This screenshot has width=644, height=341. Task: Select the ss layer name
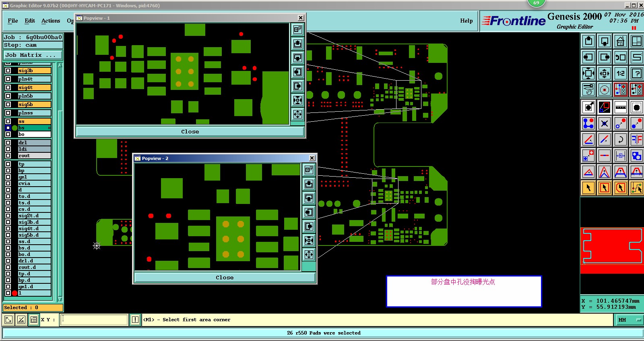click(x=34, y=121)
